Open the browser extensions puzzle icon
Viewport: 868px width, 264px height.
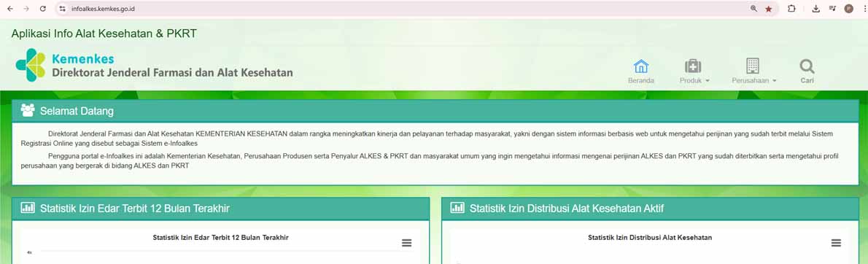point(791,9)
